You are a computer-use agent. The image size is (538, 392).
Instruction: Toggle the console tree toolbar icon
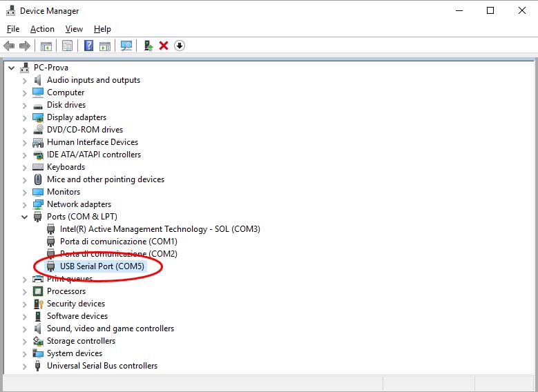(46, 46)
